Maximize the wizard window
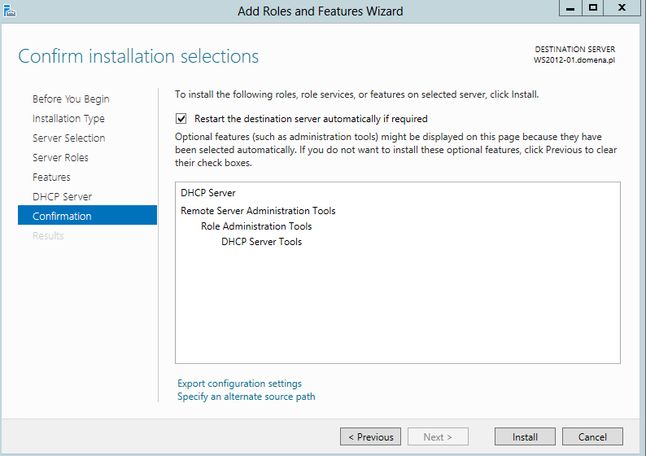The width and height of the screenshot is (646, 456). click(592, 8)
